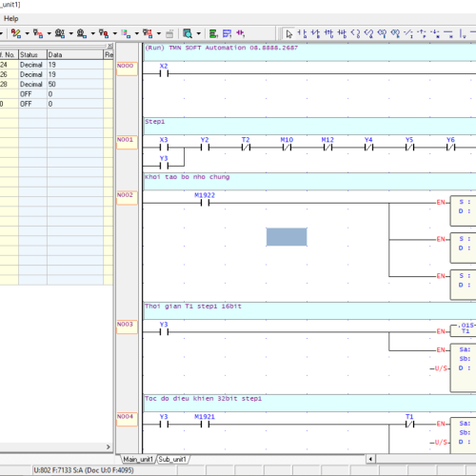Open the Help menu
Screen dimensions: 476x476
[10, 19]
